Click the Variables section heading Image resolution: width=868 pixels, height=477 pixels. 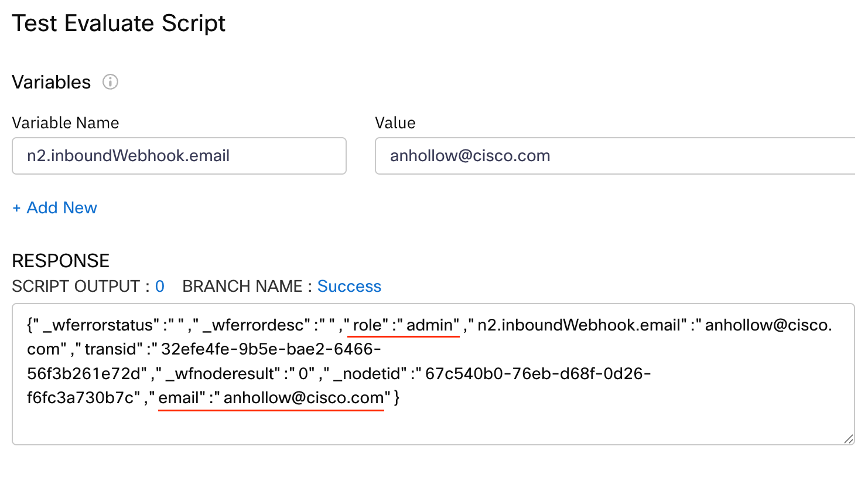coord(52,82)
